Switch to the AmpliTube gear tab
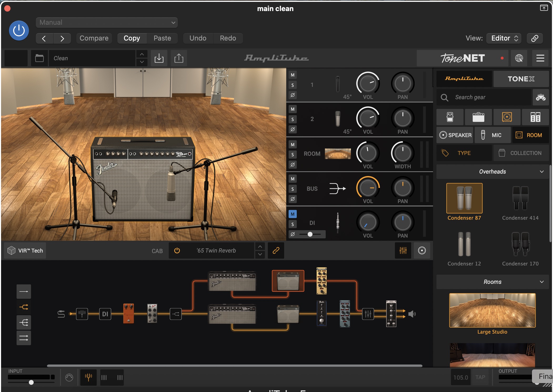This screenshot has width=553, height=392. 464,79
